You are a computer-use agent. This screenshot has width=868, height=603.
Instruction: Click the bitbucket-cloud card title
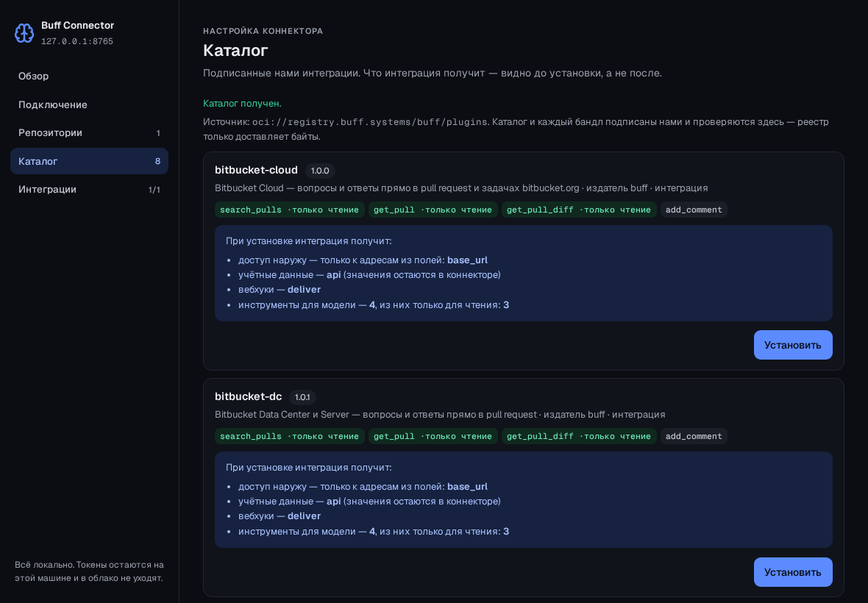point(256,170)
